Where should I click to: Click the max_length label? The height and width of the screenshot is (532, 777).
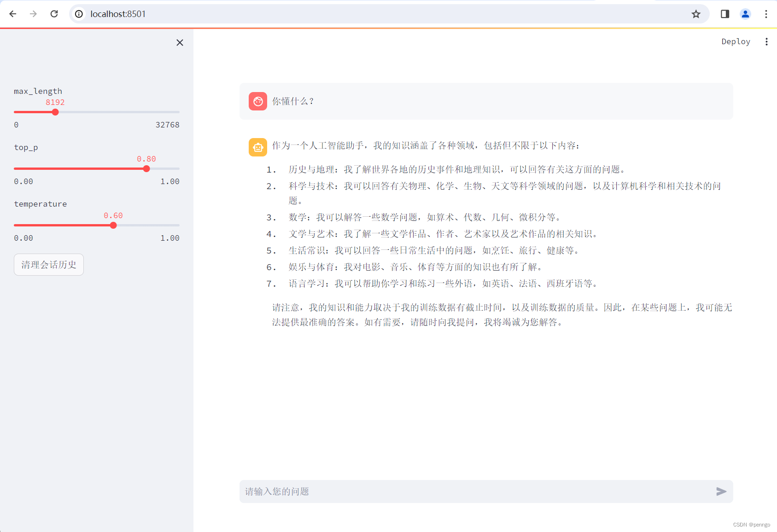[38, 91]
